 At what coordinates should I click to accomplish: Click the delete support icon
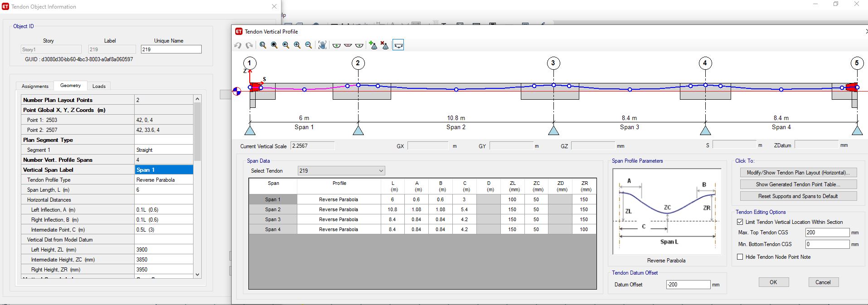(385, 45)
